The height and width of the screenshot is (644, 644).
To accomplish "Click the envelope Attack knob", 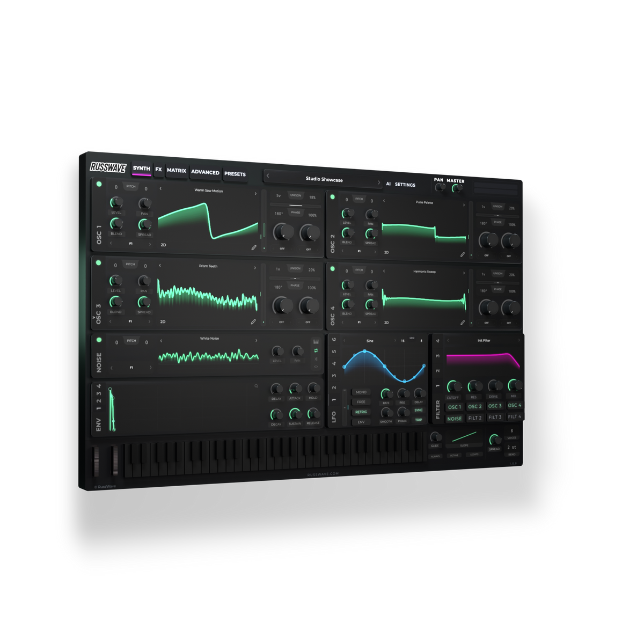I will (x=295, y=389).
